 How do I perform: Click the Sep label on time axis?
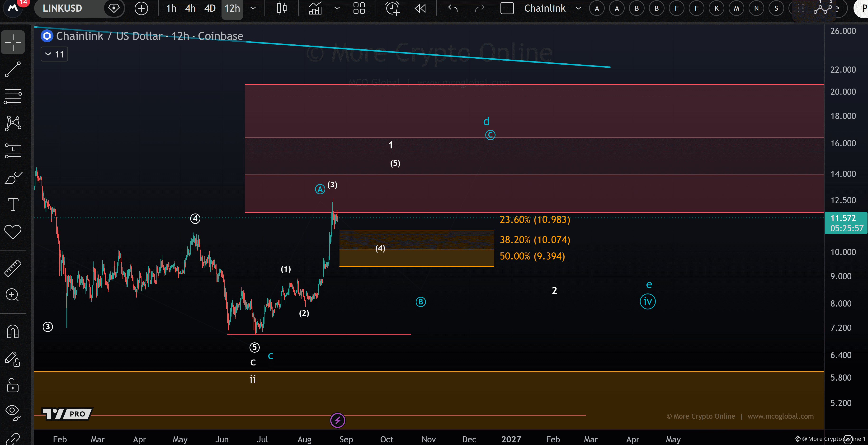click(x=346, y=439)
